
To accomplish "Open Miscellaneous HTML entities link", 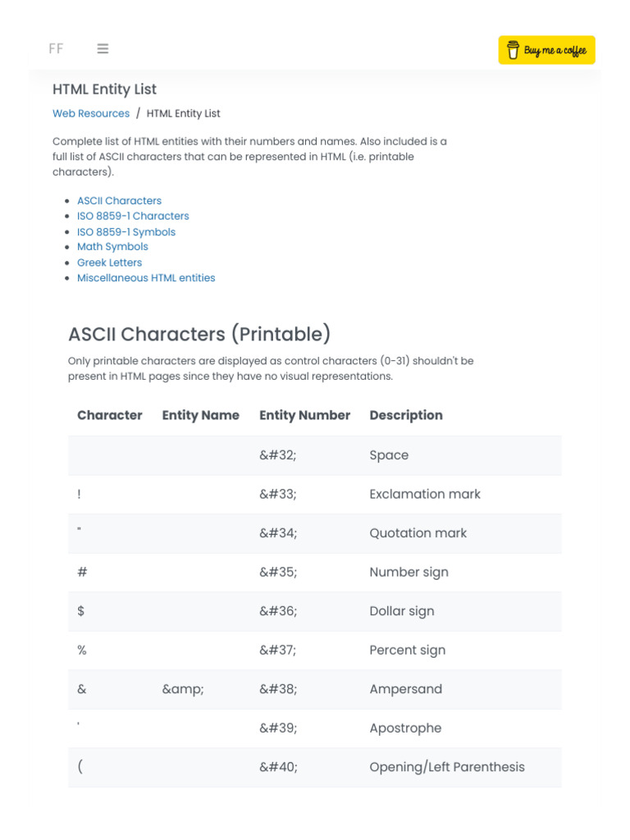I will (146, 277).
